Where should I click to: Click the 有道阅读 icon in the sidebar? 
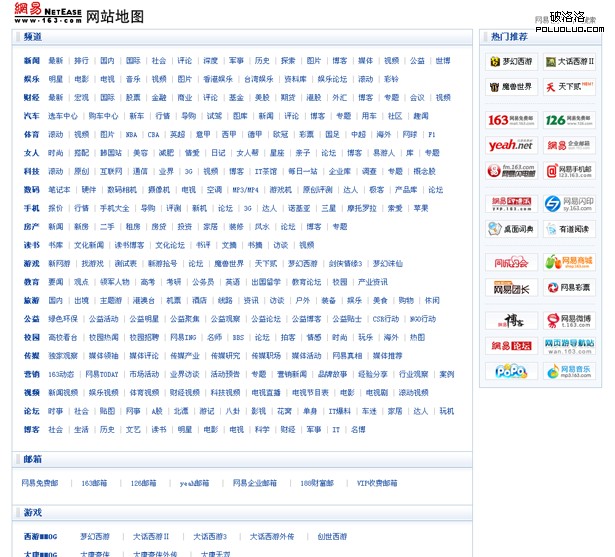tap(569, 229)
